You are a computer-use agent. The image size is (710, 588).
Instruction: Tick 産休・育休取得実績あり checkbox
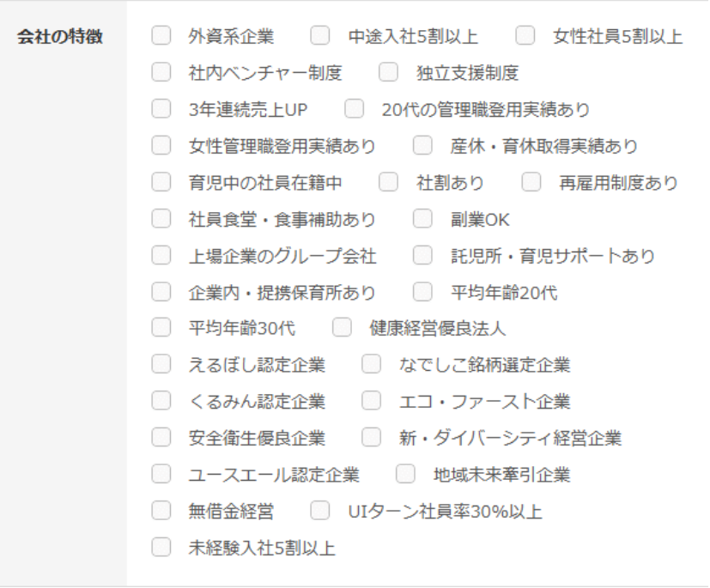tap(422, 146)
